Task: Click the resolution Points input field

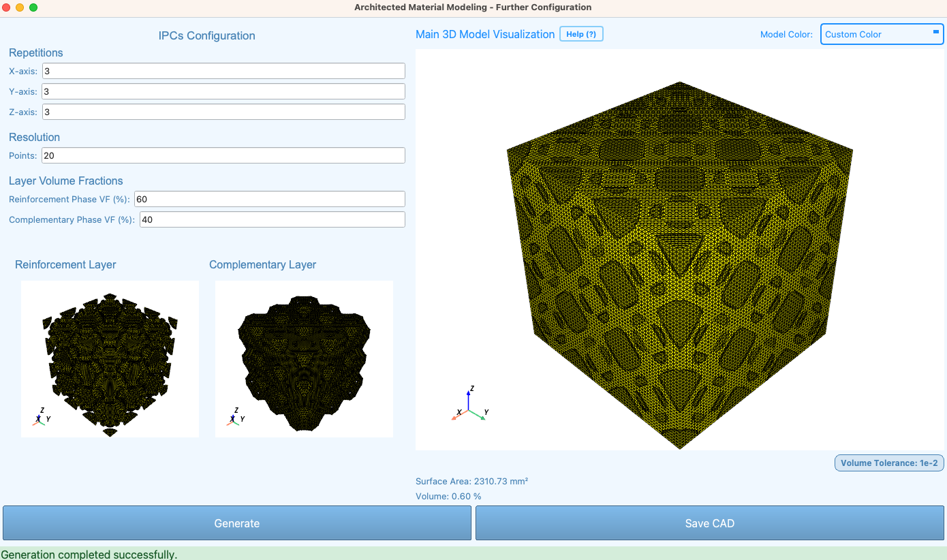Action: [x=223, y=155]
